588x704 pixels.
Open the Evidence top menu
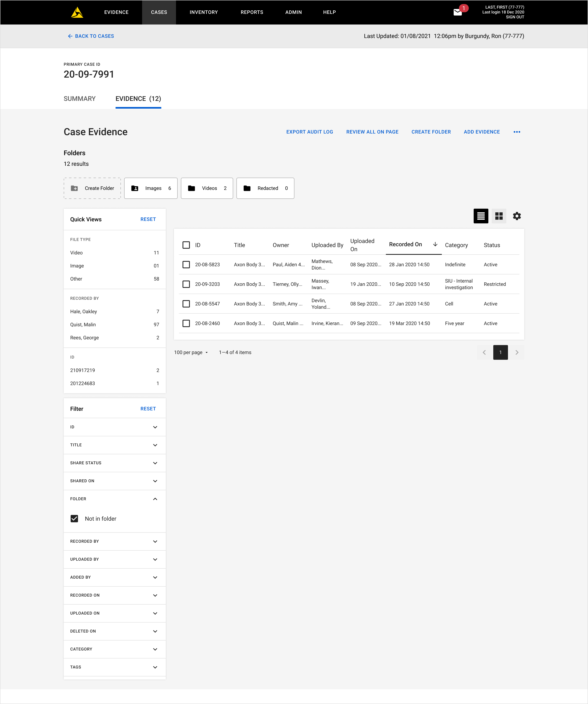(x=116, y=12)
